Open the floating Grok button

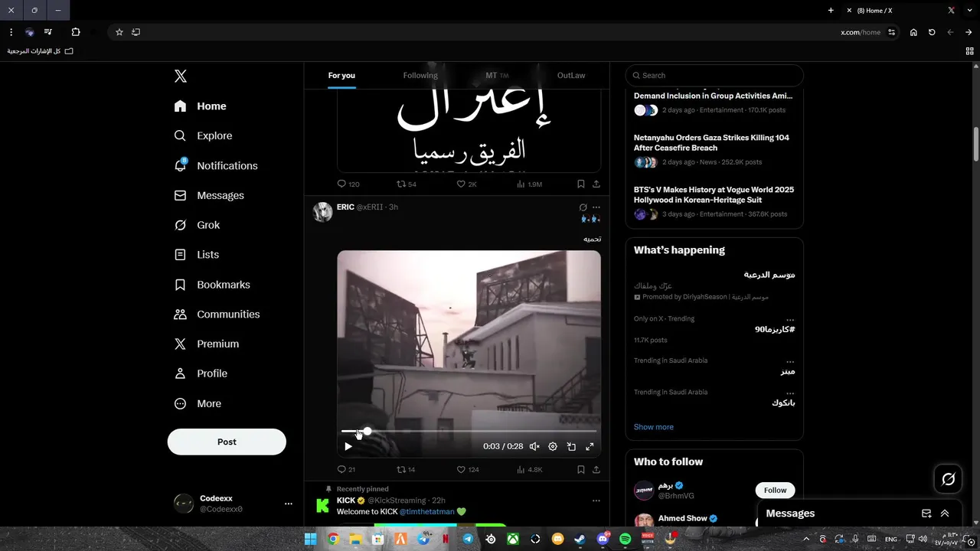click(x=949, y=479)
